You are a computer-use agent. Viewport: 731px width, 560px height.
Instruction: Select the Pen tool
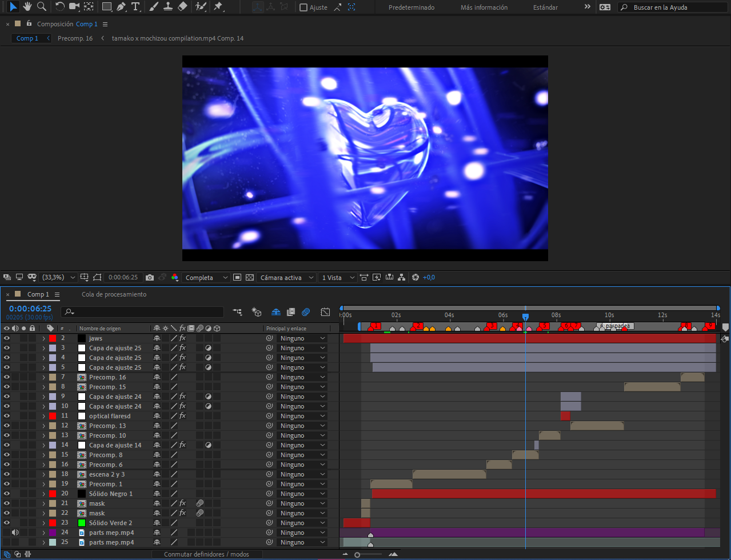point(121,7)
